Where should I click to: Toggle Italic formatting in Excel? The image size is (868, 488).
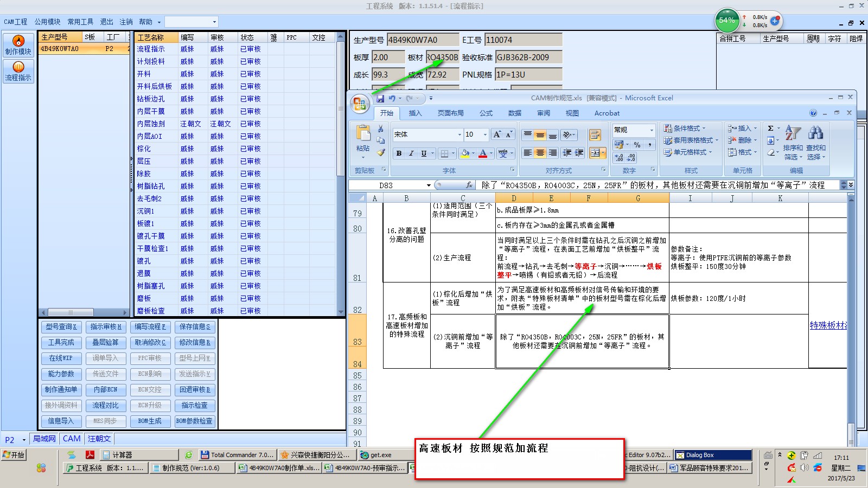411,153
